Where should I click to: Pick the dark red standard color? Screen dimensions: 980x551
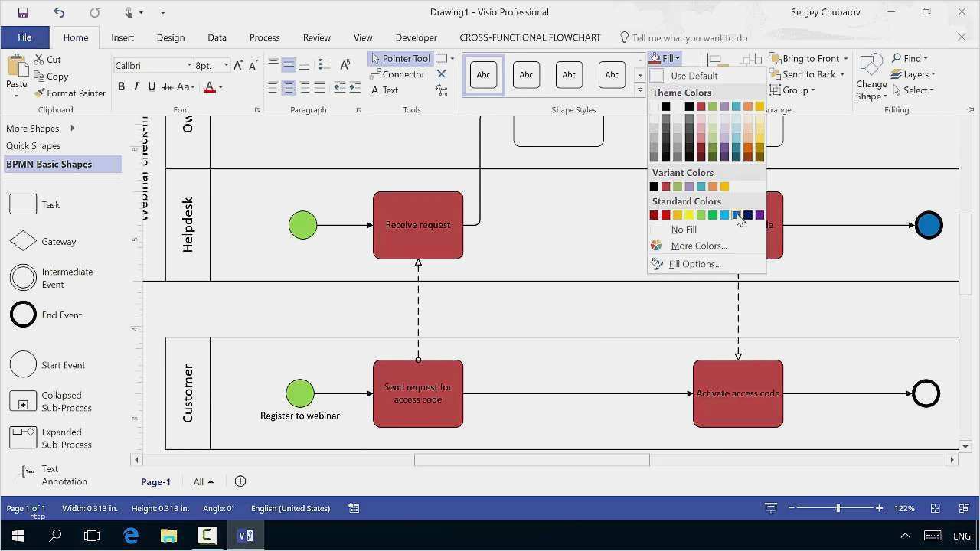click(654, 215)
